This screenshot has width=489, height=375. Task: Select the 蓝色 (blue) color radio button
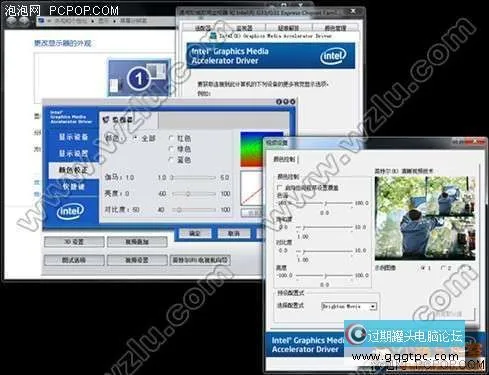(x=171, y=160)
